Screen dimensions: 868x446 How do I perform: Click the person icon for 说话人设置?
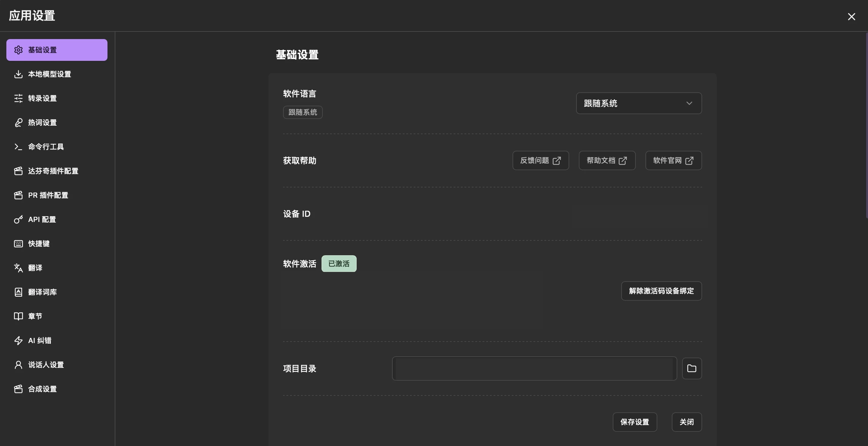pyautogui.click(x=18, y=365)
